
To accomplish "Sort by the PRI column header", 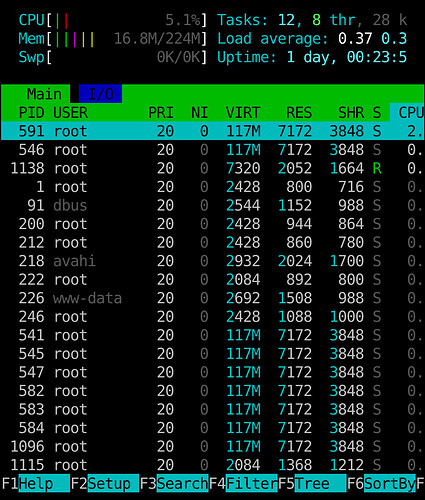I will [x=161, y=113].
